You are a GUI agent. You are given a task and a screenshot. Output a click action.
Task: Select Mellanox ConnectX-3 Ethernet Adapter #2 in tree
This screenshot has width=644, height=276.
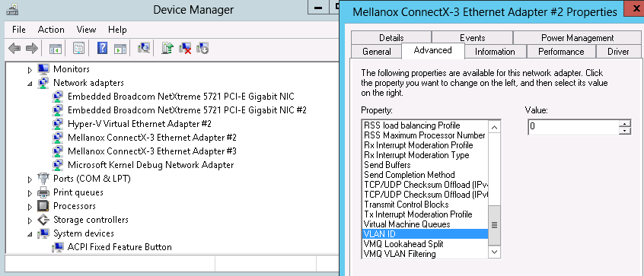pos(152,138)
